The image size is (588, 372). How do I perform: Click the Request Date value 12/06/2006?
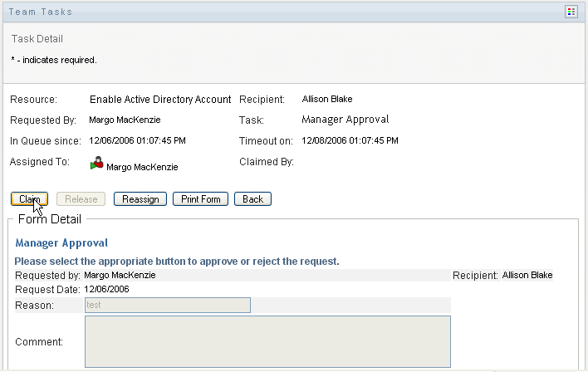[x=107, y=290]
